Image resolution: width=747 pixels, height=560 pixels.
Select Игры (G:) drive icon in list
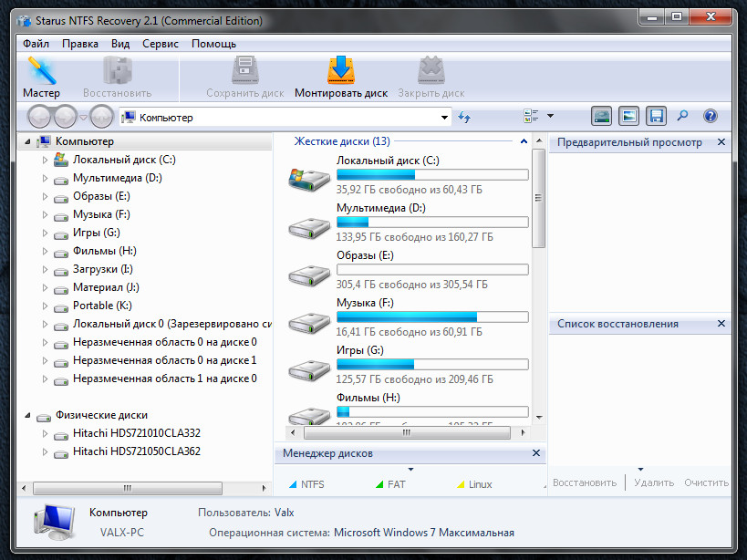click(309, 370)
